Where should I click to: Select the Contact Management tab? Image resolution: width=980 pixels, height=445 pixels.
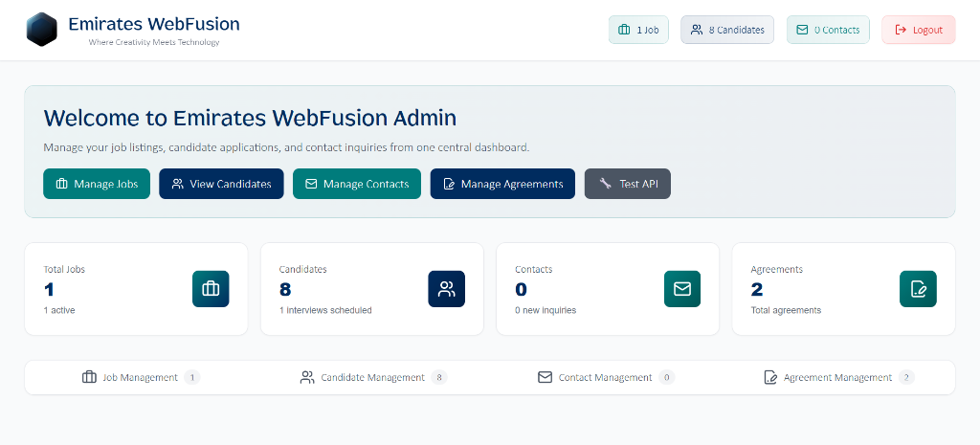605,377
